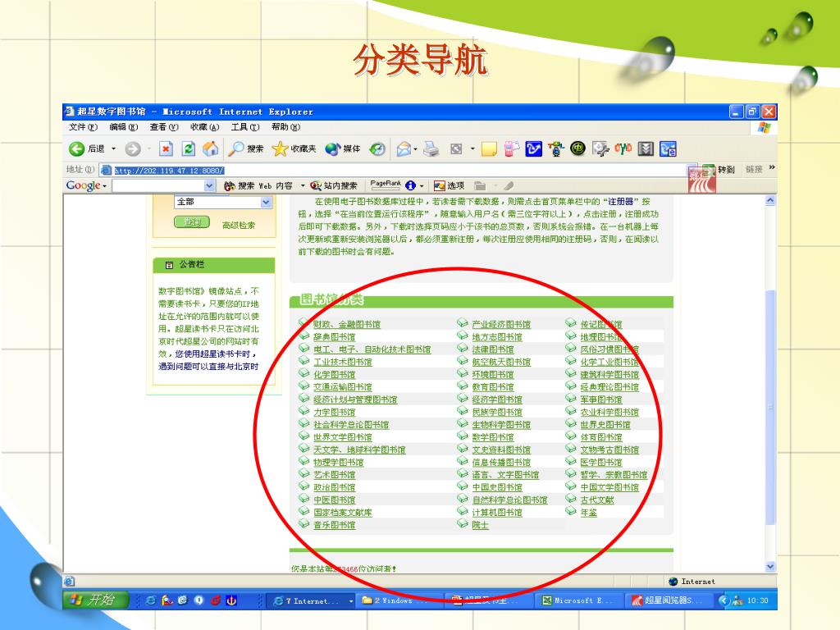Open 年鉴 link
This screenshot has width=840, height=630.
589,513
